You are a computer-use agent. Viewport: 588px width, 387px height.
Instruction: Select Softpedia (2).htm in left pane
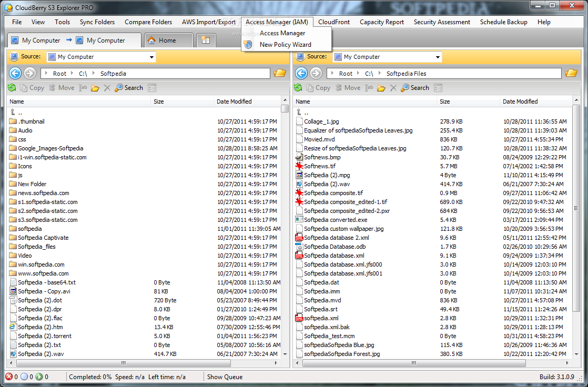(40, 327)
